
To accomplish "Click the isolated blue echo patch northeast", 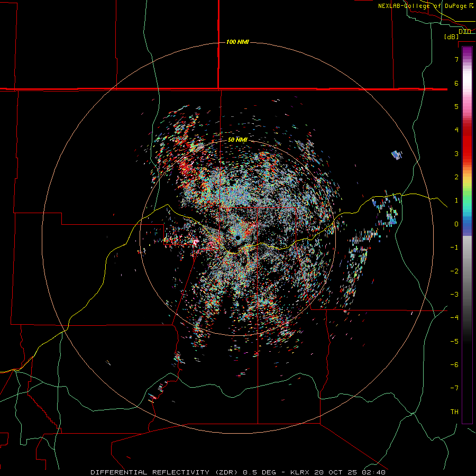I will [x=397, y=155].
